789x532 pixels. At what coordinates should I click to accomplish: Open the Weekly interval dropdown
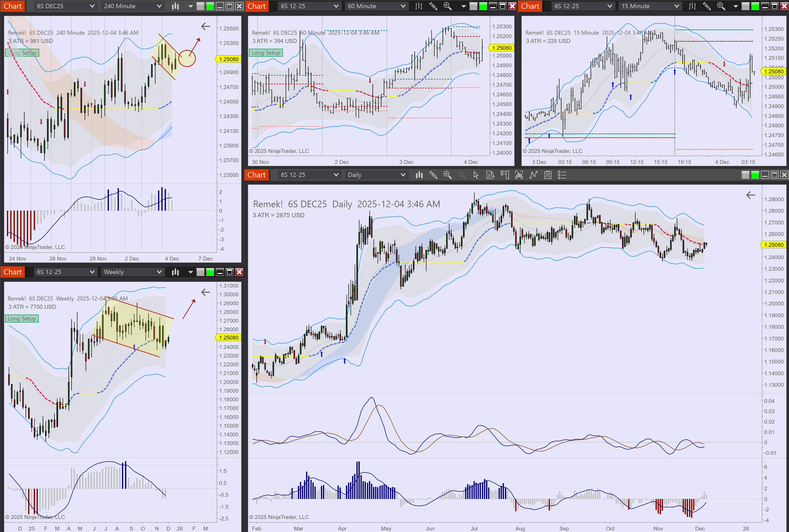(x=132, y=272)
